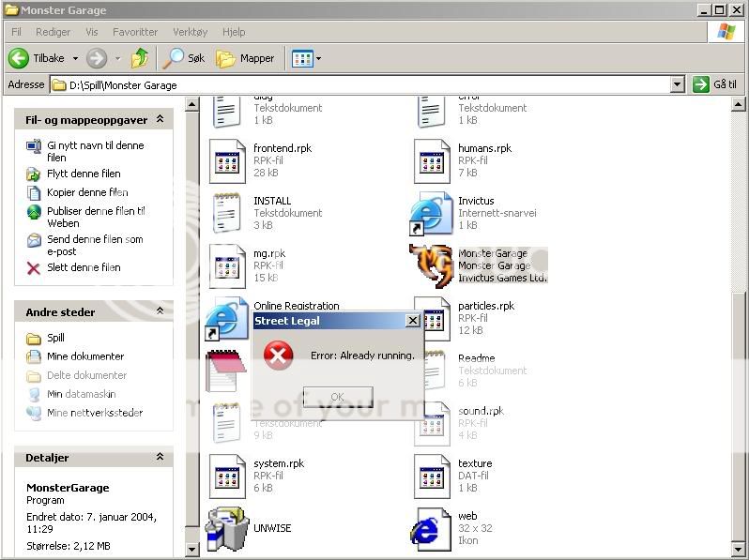Screen dimensions: 749x560
Task: Expand the Adresse bar dropdown
Action: [x=677, y=85]
